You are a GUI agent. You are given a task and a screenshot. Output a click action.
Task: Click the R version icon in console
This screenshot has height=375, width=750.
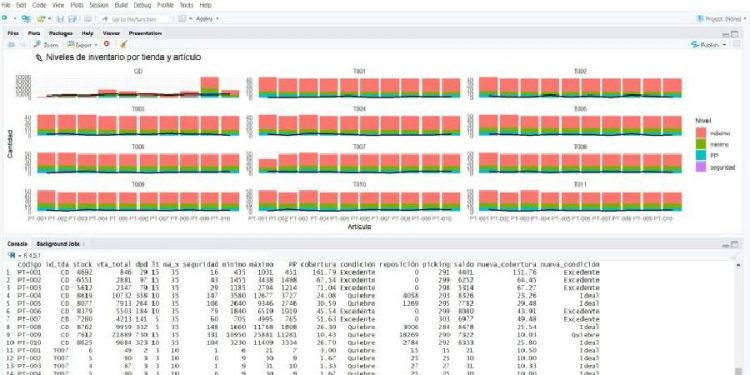12,255
